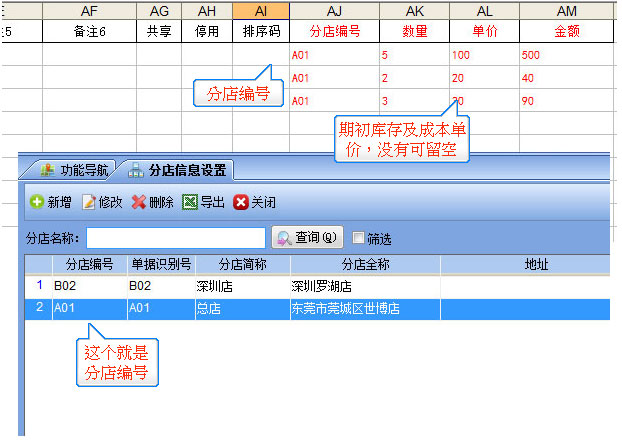
Task: Select spreadsheet column AI header
Action: pyautogui.click(x=260, y=10)
